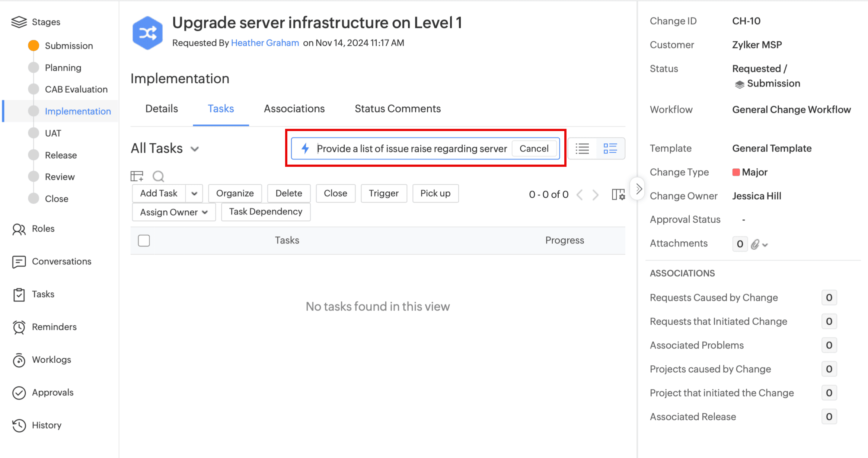Screen dimensions: 868x458
Task: Switch to the detailed list view icon
Action: [x=610, y=149]
